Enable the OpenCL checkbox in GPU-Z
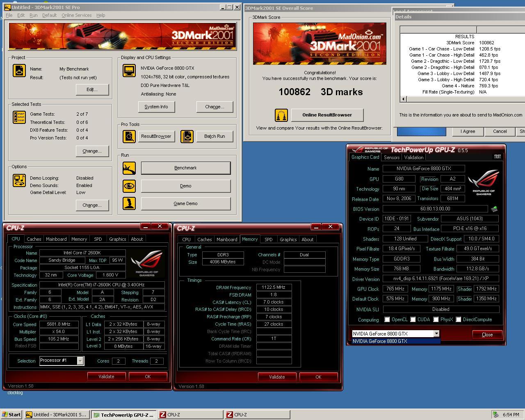 (387, 320)
